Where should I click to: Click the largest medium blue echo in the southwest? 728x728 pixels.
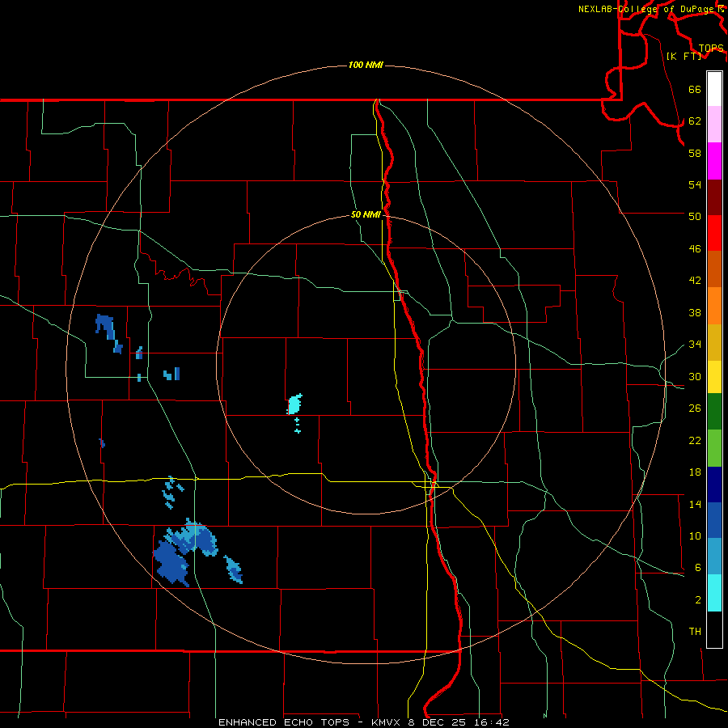coord(171,563)
